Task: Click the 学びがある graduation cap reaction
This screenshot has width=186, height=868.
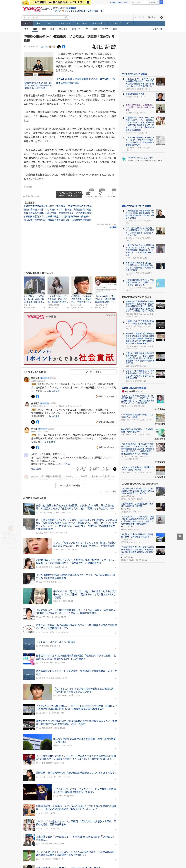Action: (x=89, y=193)
